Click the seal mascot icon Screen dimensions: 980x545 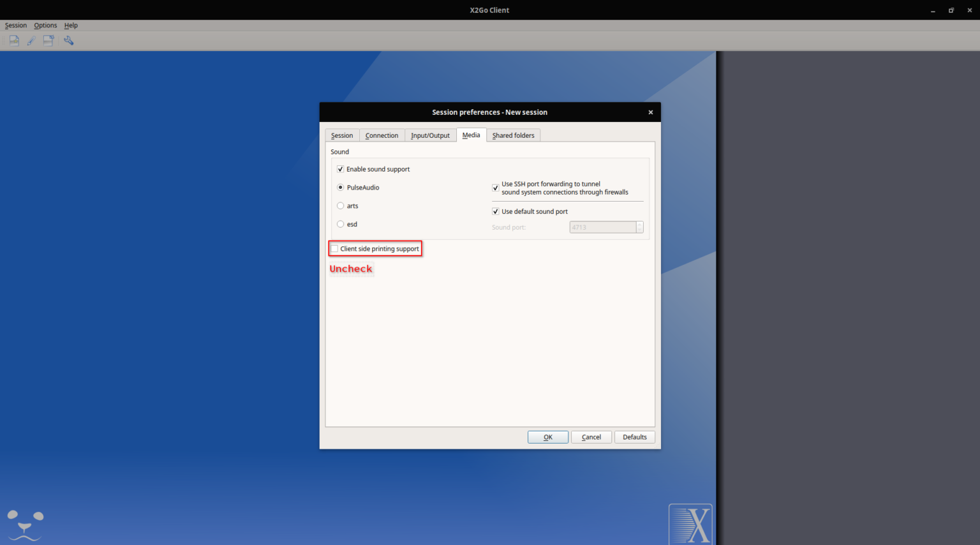[x=26, y=525]
